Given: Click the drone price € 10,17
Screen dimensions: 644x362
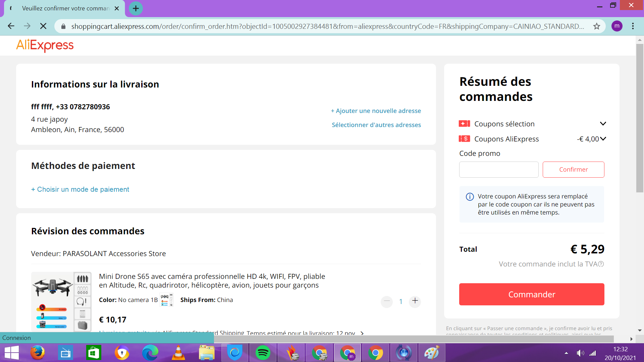Looking at the screenshot, I should click(113, 320).
